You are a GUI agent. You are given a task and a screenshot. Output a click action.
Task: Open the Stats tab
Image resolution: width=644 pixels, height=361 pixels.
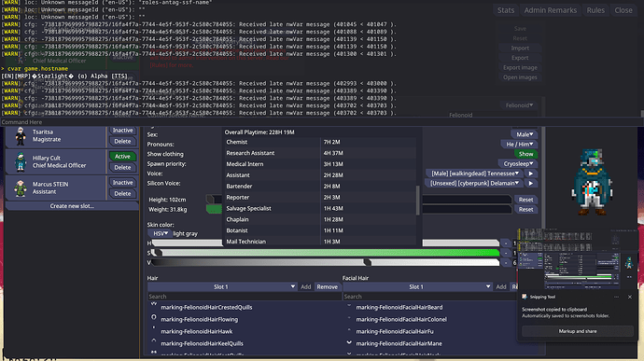coord(506,10)
